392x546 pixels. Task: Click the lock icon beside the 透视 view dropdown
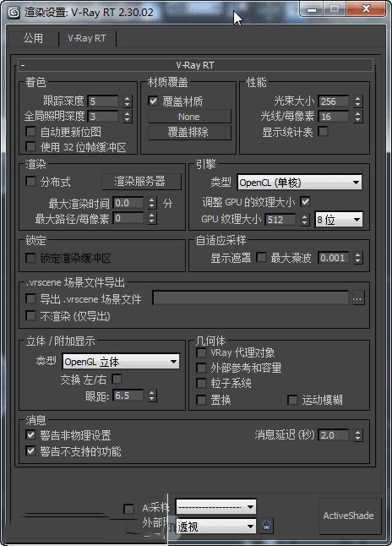coord(266,525)
